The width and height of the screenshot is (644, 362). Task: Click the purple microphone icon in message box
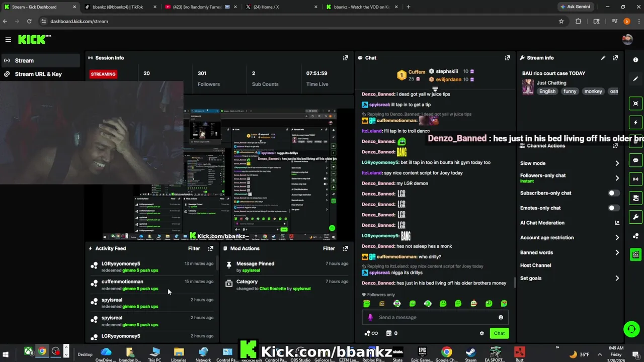coord(370,317)
